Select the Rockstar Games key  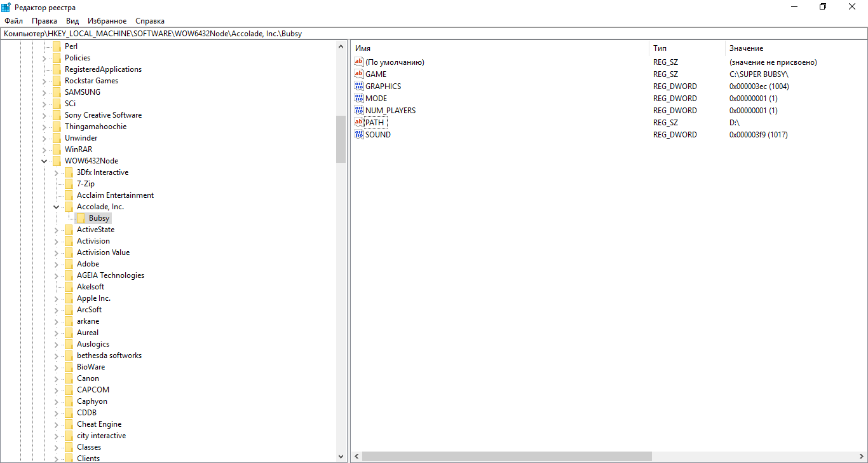91,80
